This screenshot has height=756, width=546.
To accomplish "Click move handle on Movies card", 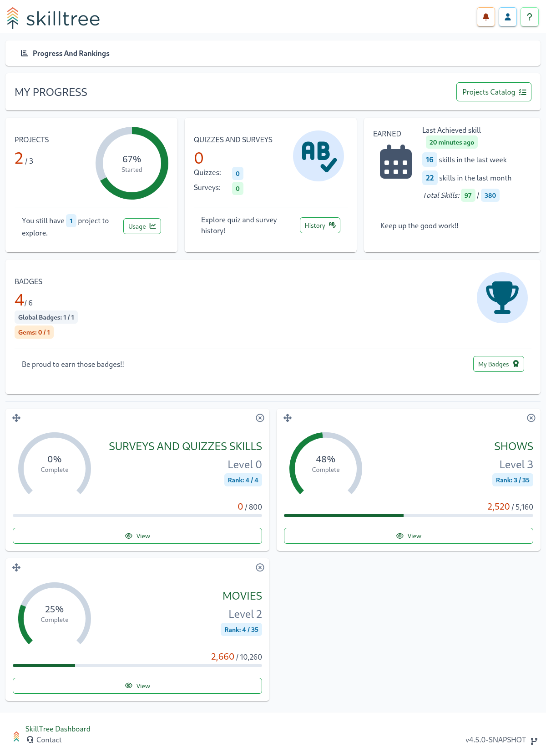I will pos(16,567).
